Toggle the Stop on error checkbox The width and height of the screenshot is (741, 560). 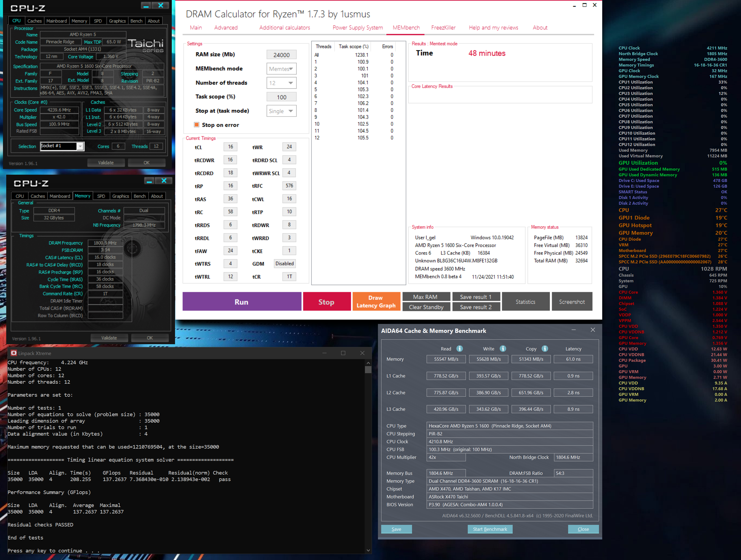coord(197,125)
